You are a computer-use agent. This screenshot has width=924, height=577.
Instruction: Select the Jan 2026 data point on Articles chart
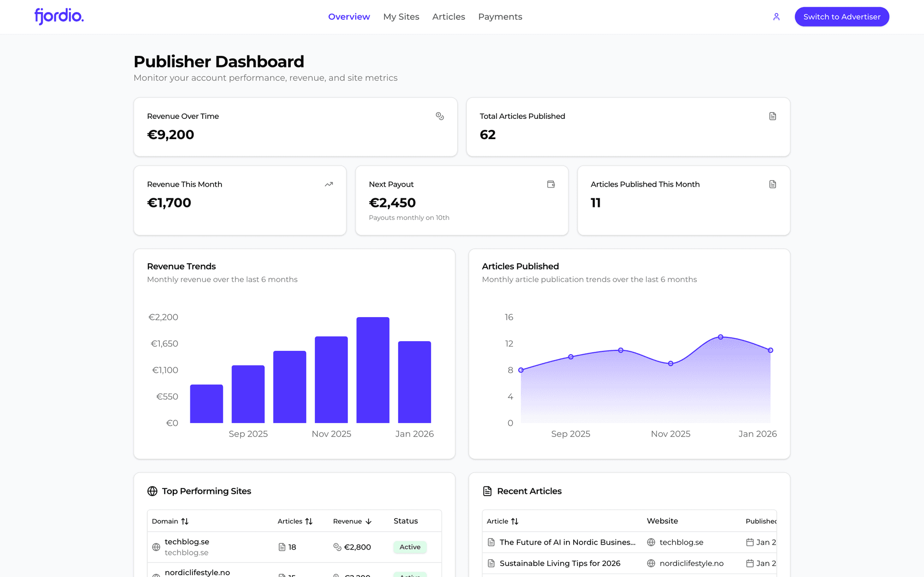click(770, 350)
